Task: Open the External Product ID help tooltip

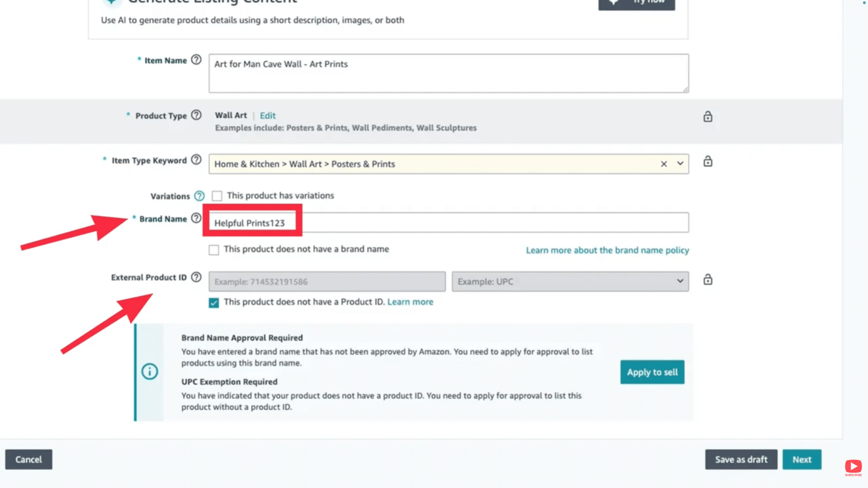Action: 196,277
